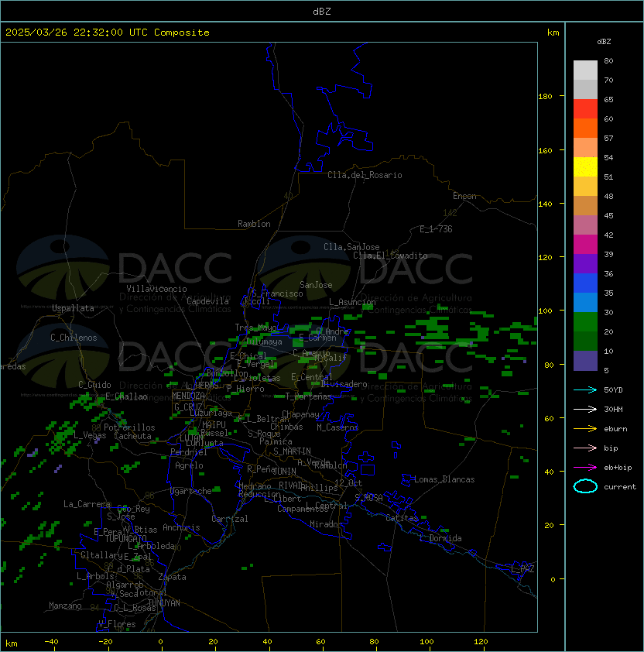Click the L_Dormida place label
644x652 pixels.
coord(440,538)
